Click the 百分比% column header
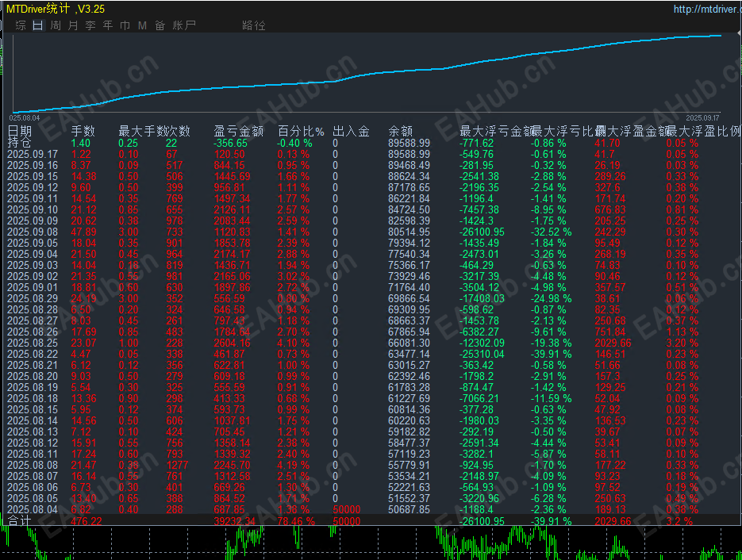 (x=301, y=131)
